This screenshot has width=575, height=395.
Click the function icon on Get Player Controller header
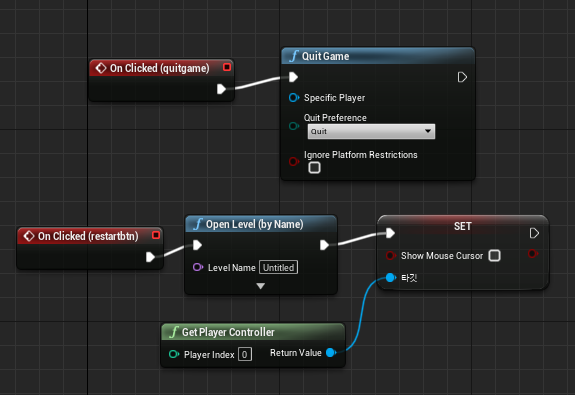pos(173,332)
